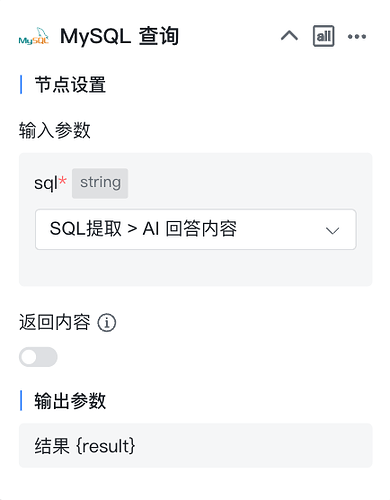Click the 返回内容 label text
The height and width of the screenshot is (500, 390).
click(x=55, y=322)
